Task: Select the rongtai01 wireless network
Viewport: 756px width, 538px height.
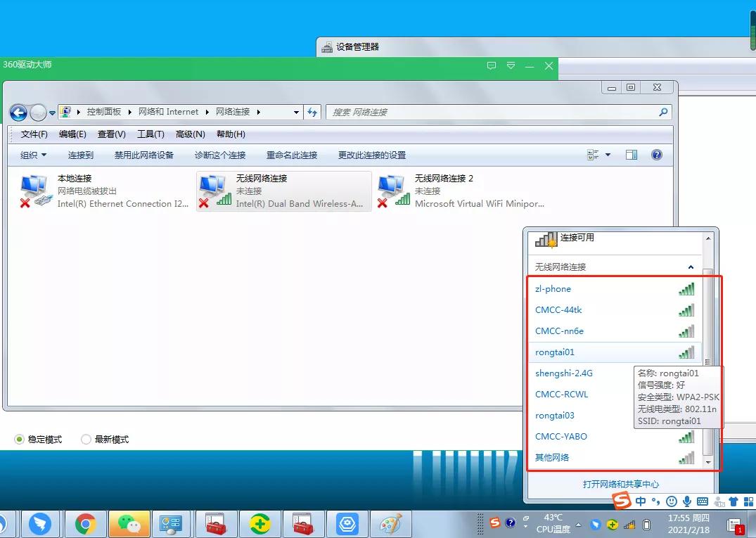Action: [555, 352]
